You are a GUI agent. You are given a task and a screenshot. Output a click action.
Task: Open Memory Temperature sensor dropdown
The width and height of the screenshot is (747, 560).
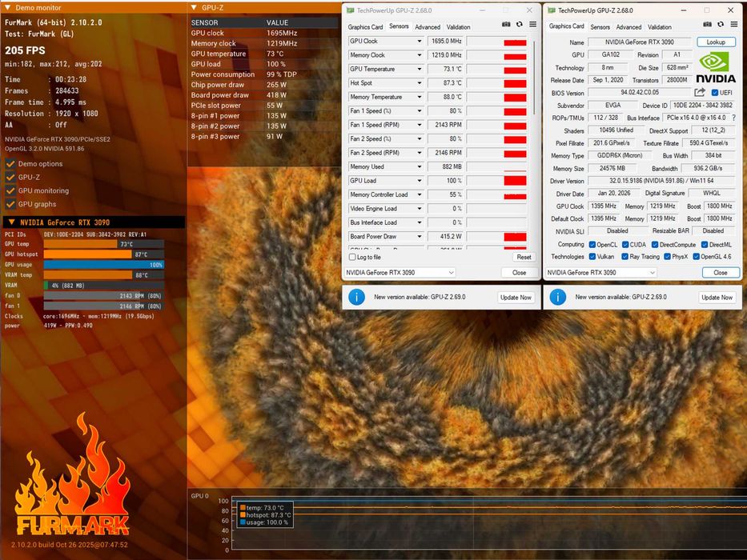420,97
